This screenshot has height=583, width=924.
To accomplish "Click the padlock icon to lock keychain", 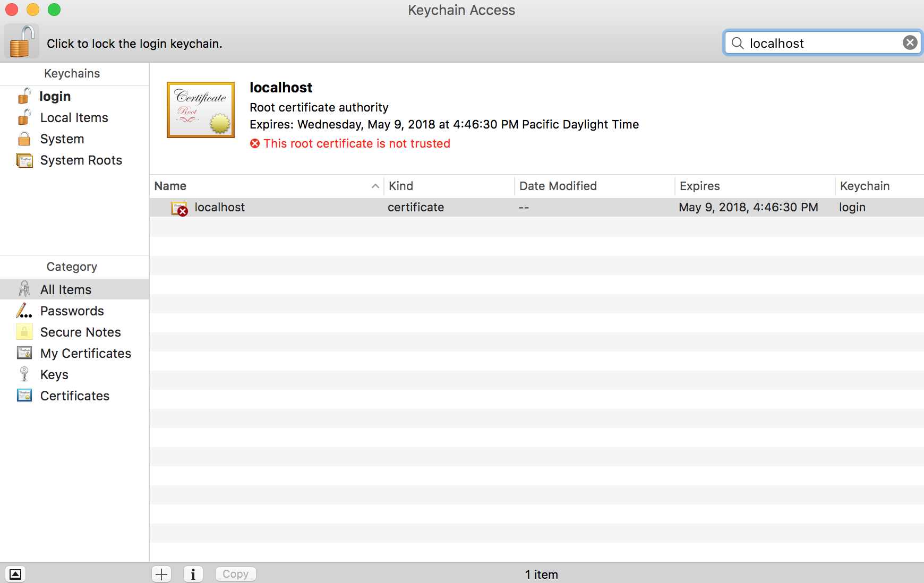I will 22,41.
